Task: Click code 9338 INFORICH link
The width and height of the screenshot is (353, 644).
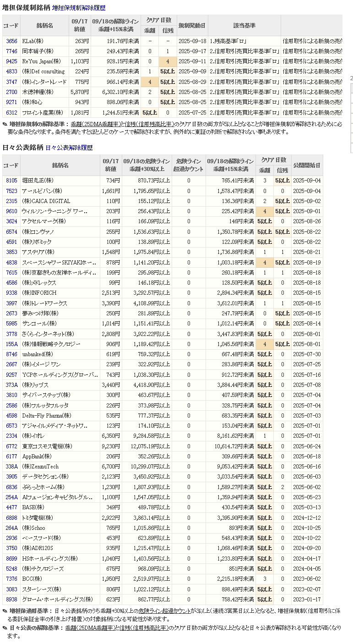Action: 11,293
